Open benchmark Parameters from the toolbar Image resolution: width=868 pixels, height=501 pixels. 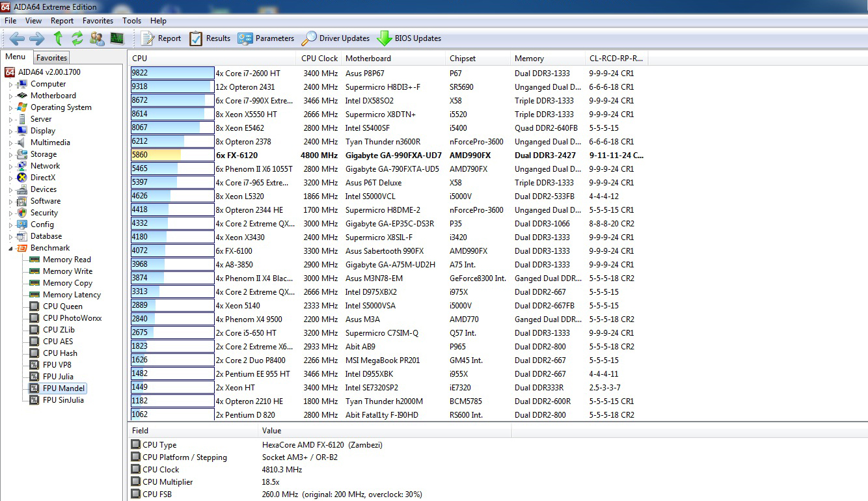266,38
